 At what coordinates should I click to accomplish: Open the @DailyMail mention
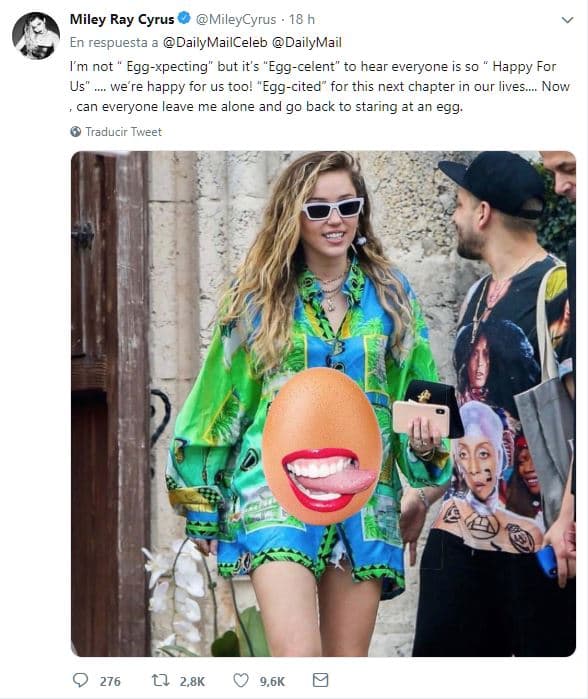[307, 42]
